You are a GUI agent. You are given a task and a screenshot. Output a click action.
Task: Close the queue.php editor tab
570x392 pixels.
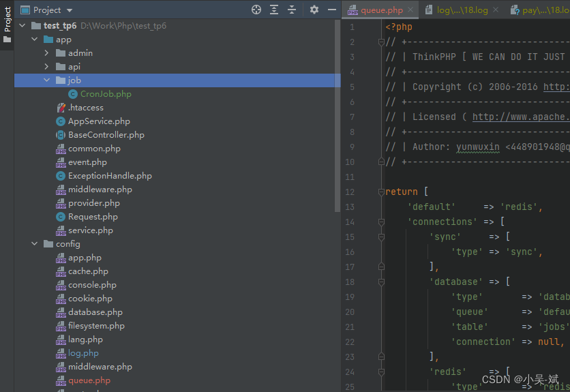pyautogui.click(x=410, y=10)
